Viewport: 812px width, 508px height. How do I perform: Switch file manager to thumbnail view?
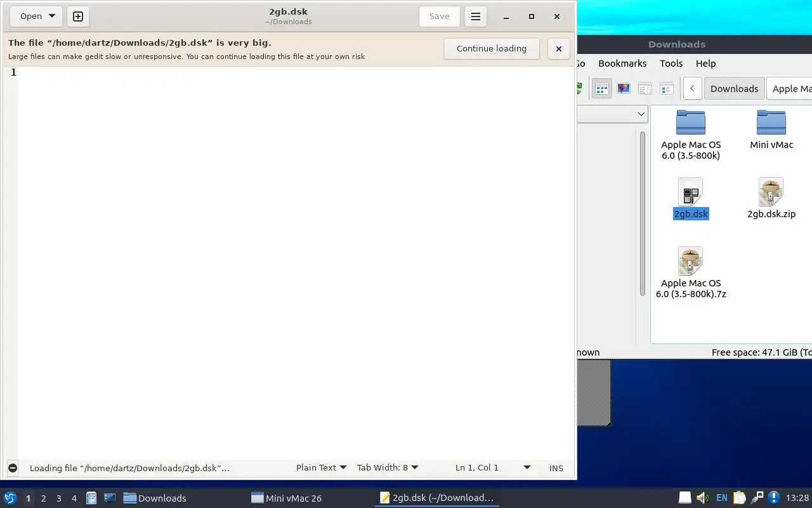coord(624,88)
